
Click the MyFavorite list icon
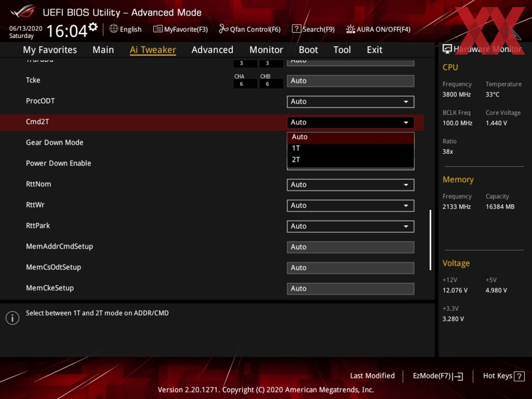(158, 29)
